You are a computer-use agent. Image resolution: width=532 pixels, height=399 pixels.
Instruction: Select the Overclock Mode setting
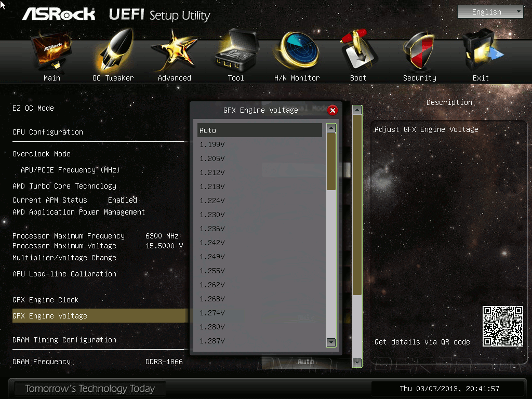(x=42, y=154)
